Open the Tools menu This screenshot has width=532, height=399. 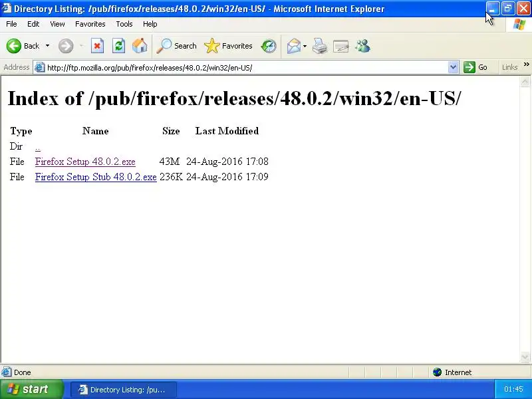124,24
